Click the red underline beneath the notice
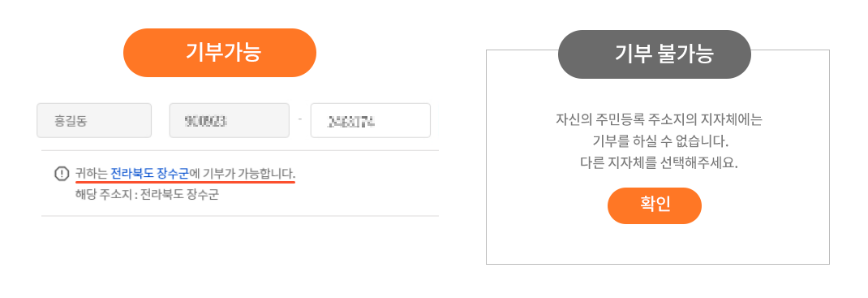This screenshot has height=298, width=868. (x=186, y=181)
